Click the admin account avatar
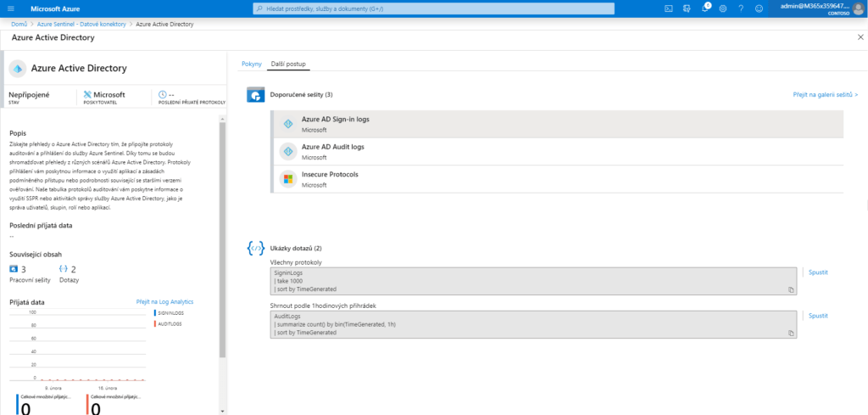868x415 pixels. tap(858, 8)
